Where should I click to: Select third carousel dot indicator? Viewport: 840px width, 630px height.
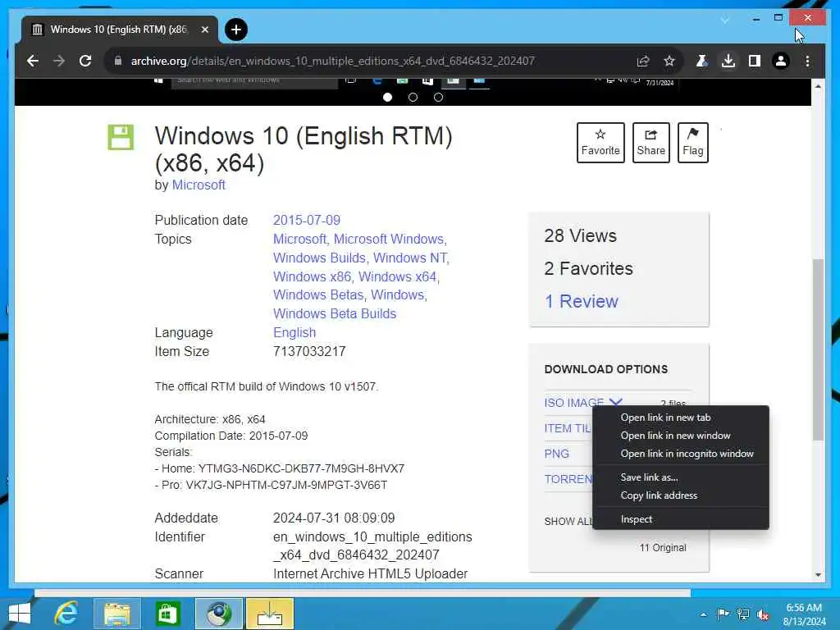tap(438, 97)
